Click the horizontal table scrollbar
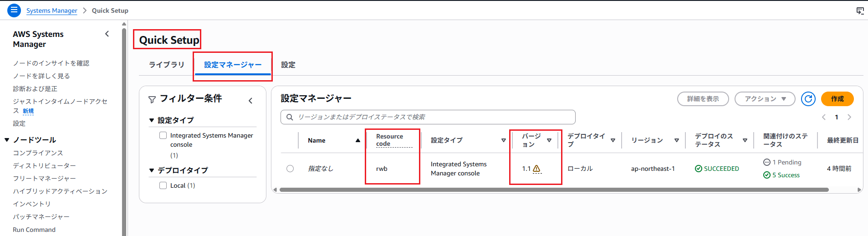868x236 pixels. click(x=554, y=190)
